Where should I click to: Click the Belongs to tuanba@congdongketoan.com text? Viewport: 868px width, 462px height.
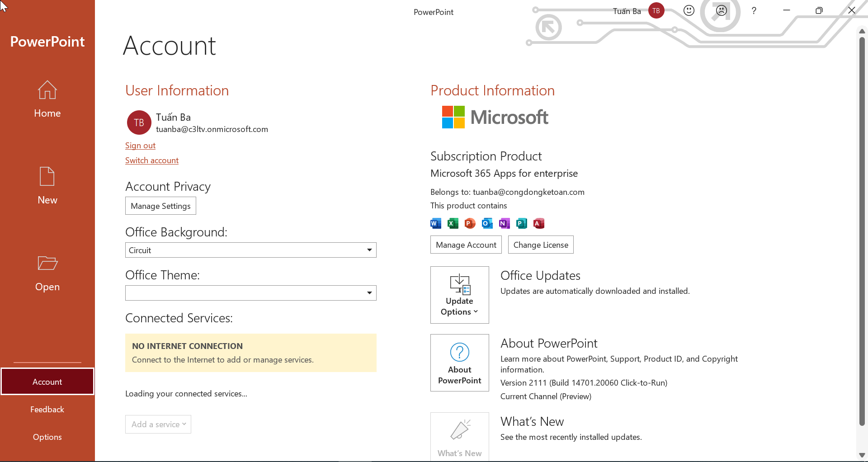[507, 192]
